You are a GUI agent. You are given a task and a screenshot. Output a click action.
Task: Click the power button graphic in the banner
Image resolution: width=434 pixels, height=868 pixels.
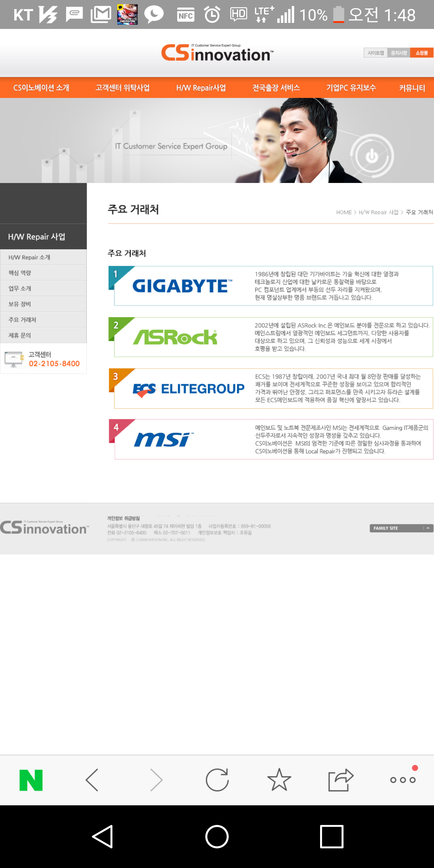click(372, 156)
